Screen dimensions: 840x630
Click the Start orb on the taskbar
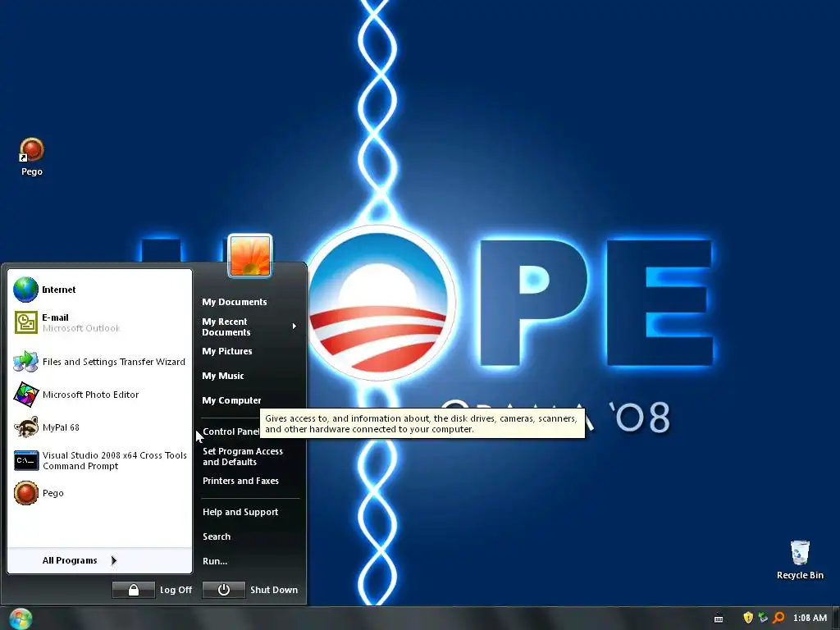pyautogui.click(x=21, y=619)
